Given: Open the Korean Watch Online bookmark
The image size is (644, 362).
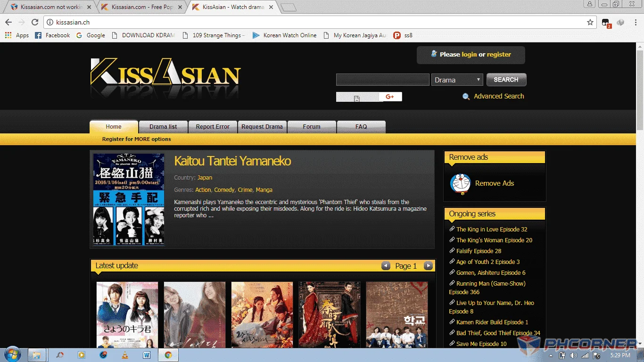Looking at the screenshot, I should coord(285,35).
